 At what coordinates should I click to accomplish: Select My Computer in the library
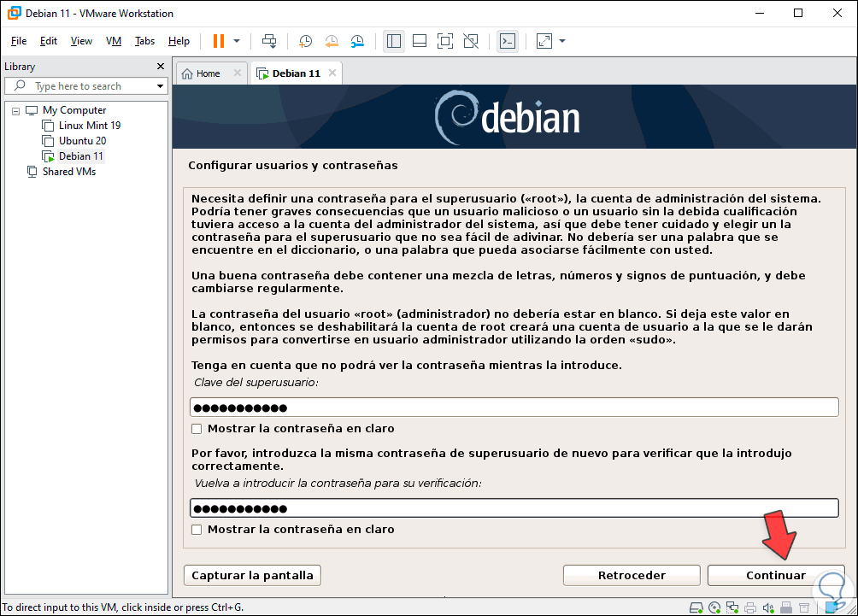click(x=73, y=110)
